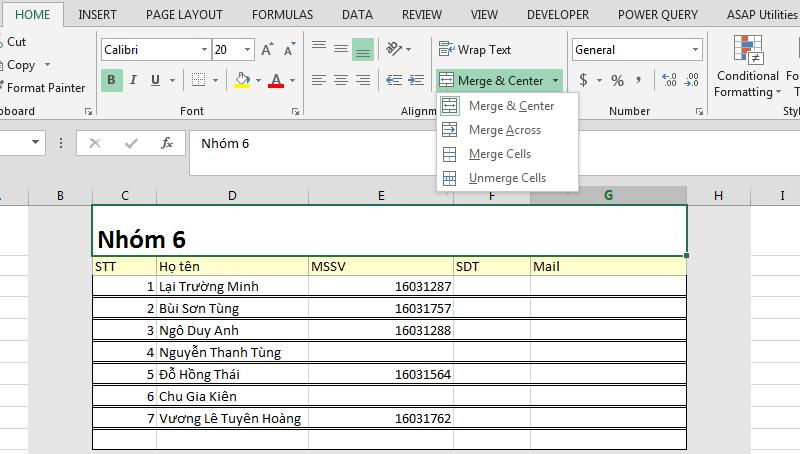Viewport: 800px width, 454px height.
Task: Toggle Underline formatting button
Action: click(155, 80)
